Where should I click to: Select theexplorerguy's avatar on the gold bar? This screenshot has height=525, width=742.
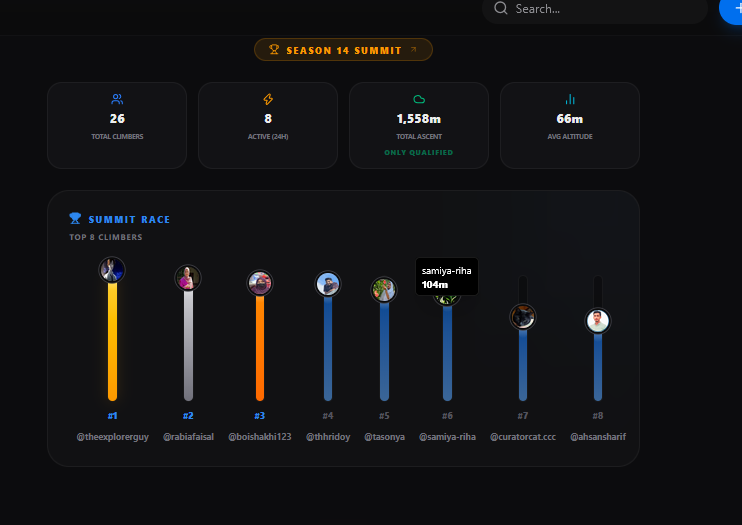coord(112,270)
